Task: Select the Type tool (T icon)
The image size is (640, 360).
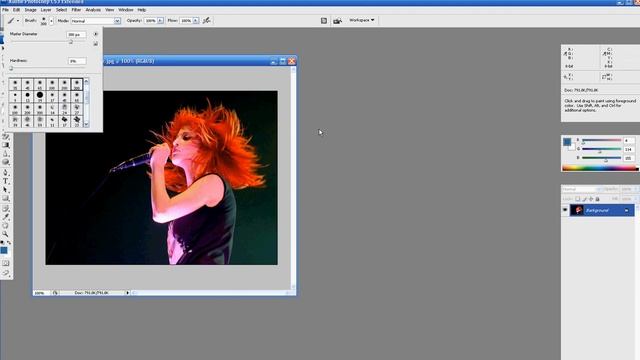Action: click(6, 181)
